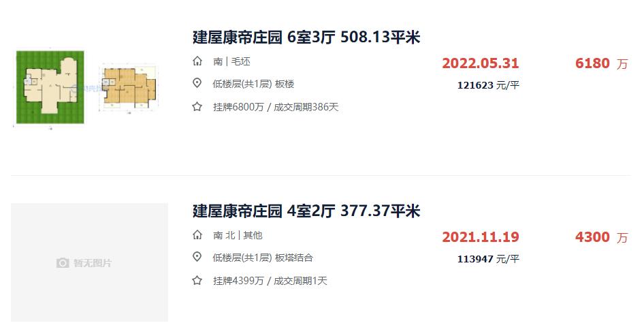Image resolution: width=644 pixels, height=336 pixels.
Task: Click the camera icon in the 暂无图片 placeholder
Action: click(63, 263)
